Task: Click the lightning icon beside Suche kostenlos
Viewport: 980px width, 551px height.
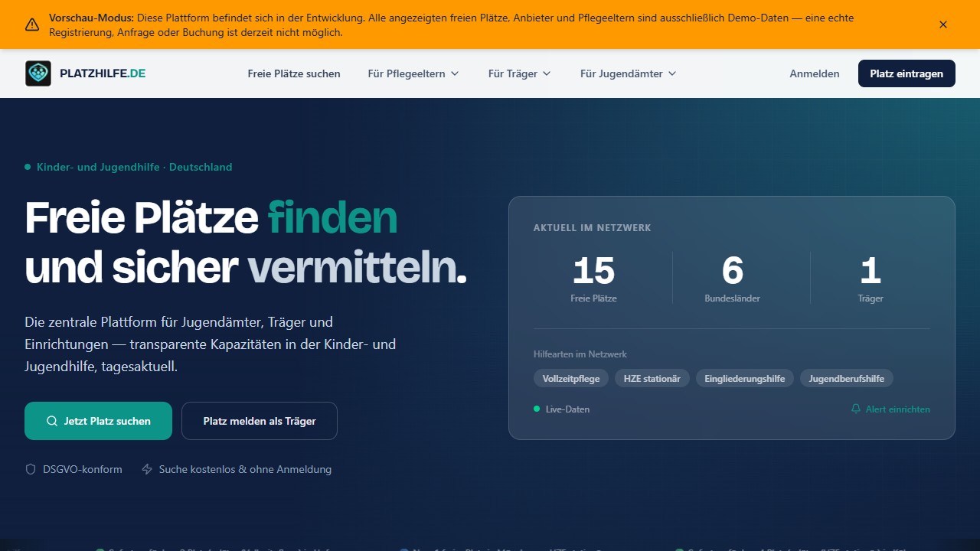Action: 147,469
